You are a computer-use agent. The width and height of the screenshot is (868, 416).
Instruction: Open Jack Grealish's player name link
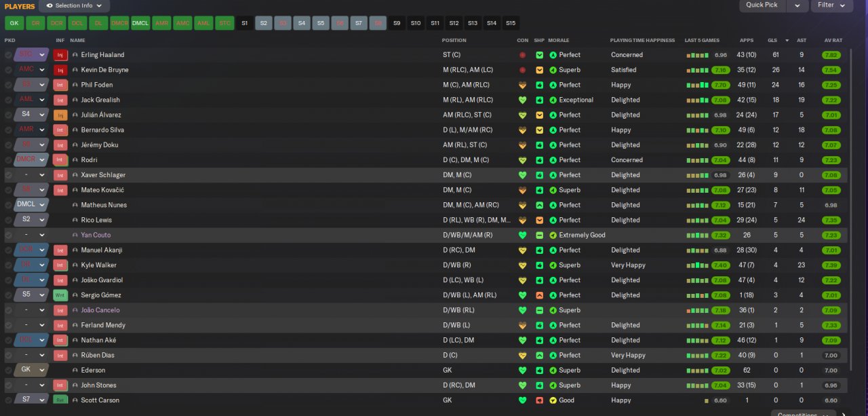[100, 100]
